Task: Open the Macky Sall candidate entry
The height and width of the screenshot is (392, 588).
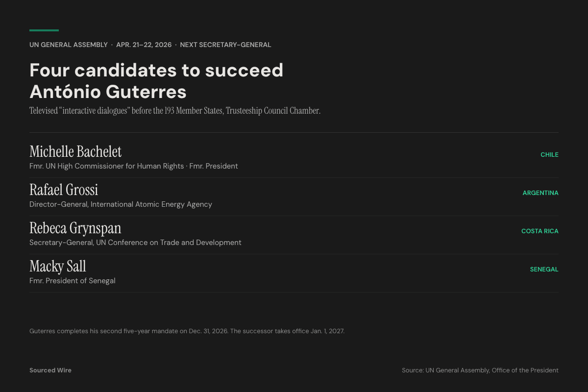Action: 58,266
